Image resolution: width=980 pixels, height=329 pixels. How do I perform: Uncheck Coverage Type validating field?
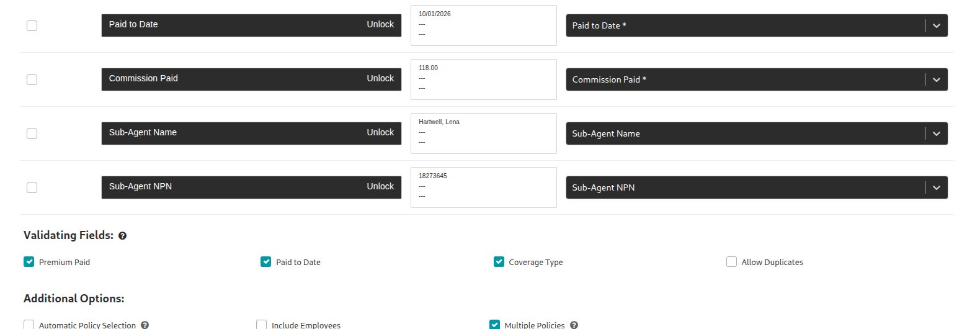click(x=499, y=261)
